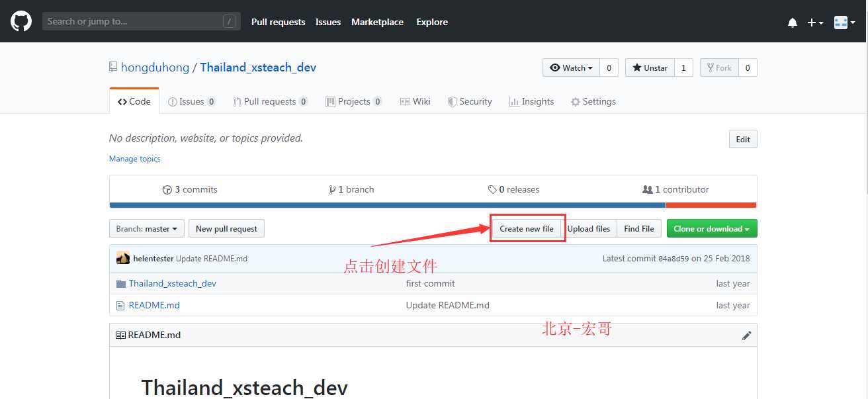
Task: Click the README edit pencil icon
Action: pyautogui.click(x=747, y=335)
